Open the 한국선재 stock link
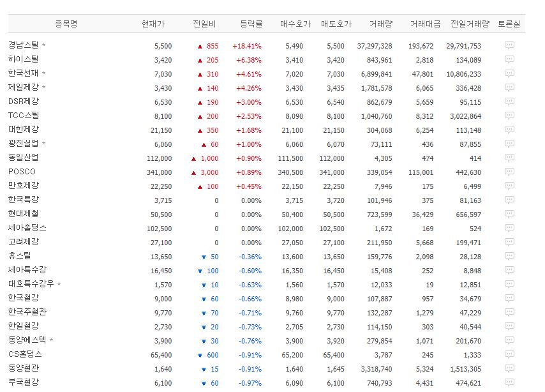 (x=23, y=73)
